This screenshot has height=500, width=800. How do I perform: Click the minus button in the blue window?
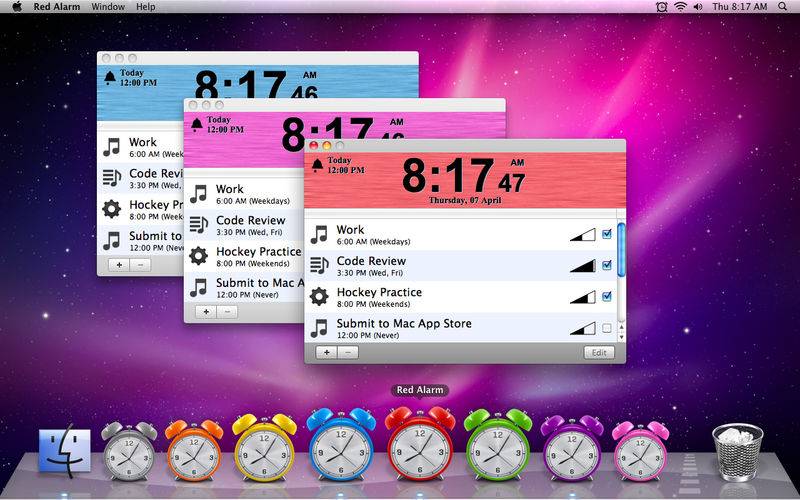click(x=141, y=265)
